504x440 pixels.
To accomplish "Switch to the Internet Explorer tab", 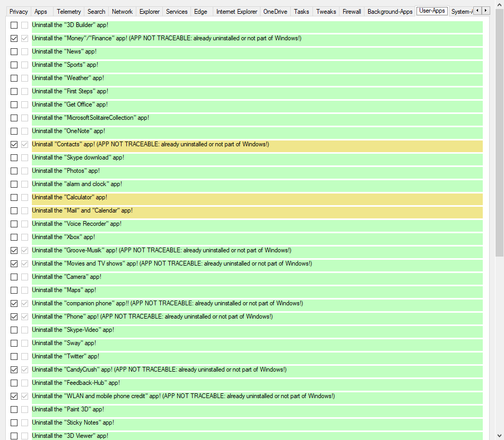I will pos(237,12).
